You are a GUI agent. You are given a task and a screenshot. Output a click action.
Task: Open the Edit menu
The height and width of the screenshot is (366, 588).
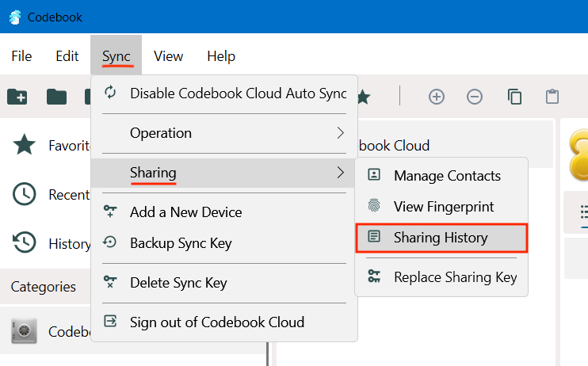tap(67, 56)
